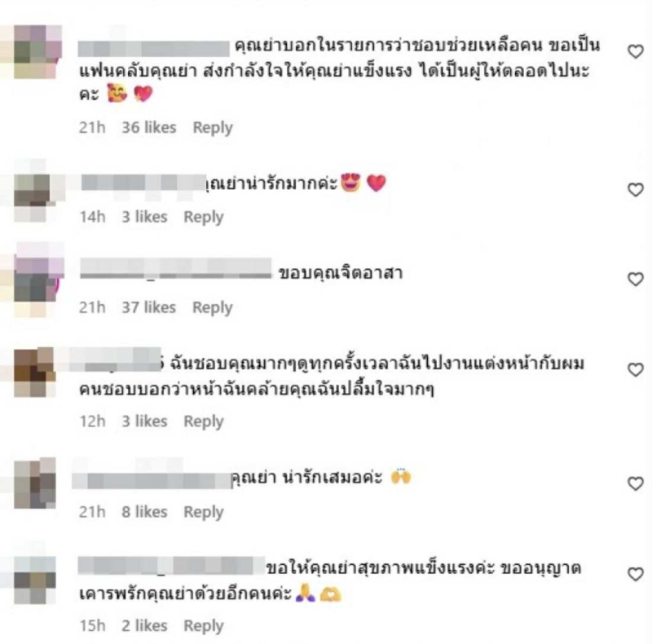Open the 37 likes list
Screen dimensions: 652x644
tap(148, 307)
